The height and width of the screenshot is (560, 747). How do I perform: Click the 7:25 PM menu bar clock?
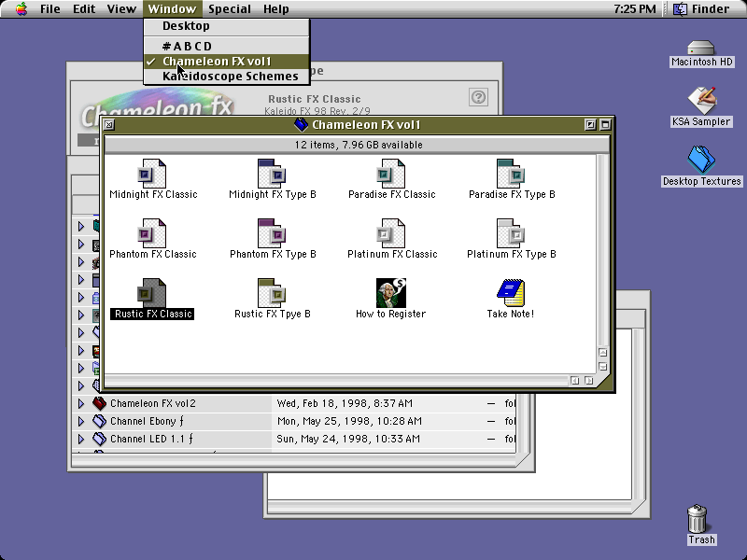tap(635, 8)
